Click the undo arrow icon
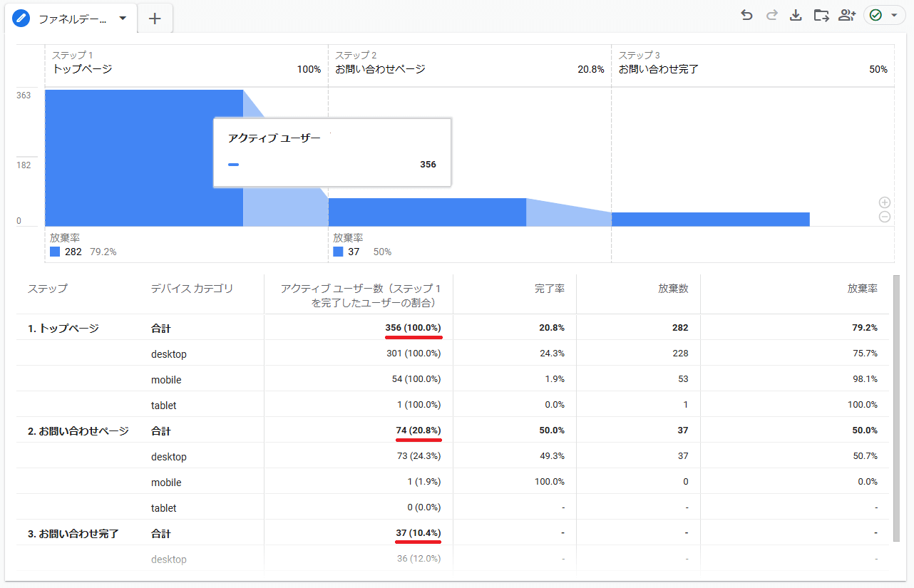The height and width of the screenshot is (588, 914). pyautogui.click(x=746, y=15)
